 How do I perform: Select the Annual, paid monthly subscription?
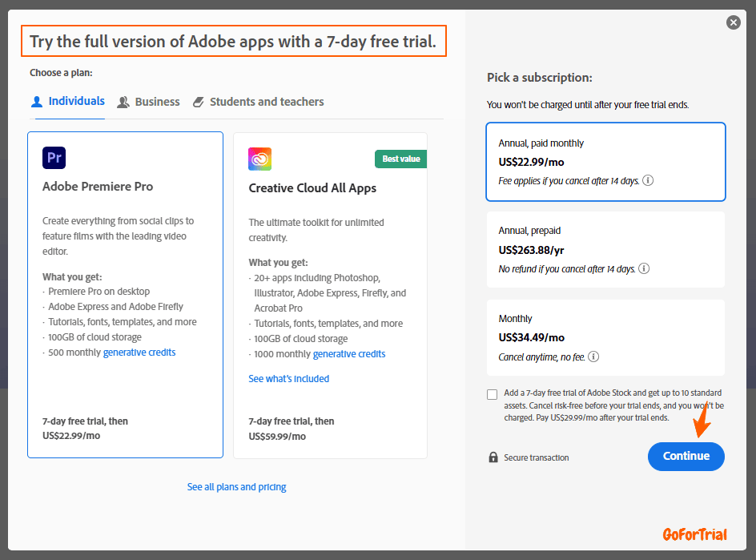point(605,162)
